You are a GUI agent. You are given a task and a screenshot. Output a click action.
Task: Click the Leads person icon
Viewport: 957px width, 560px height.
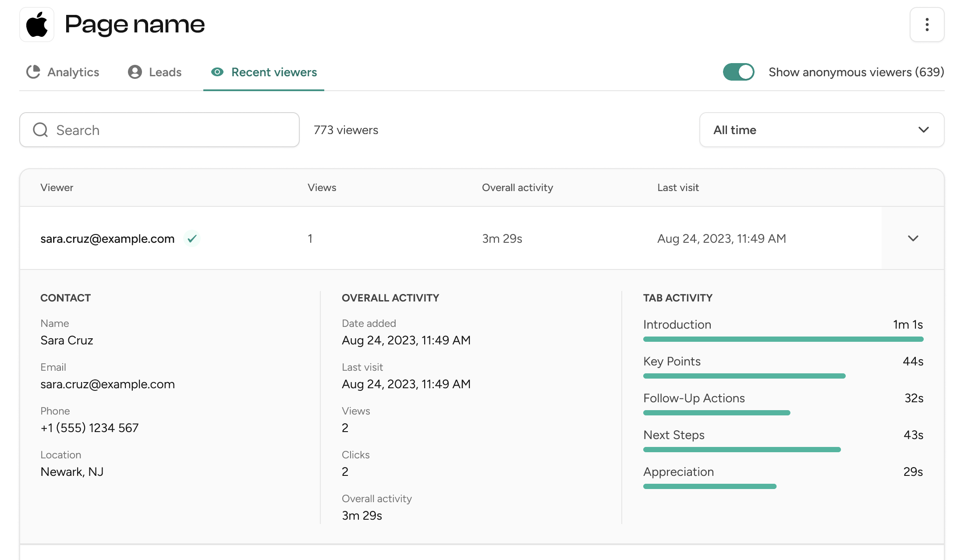point(135,72)
